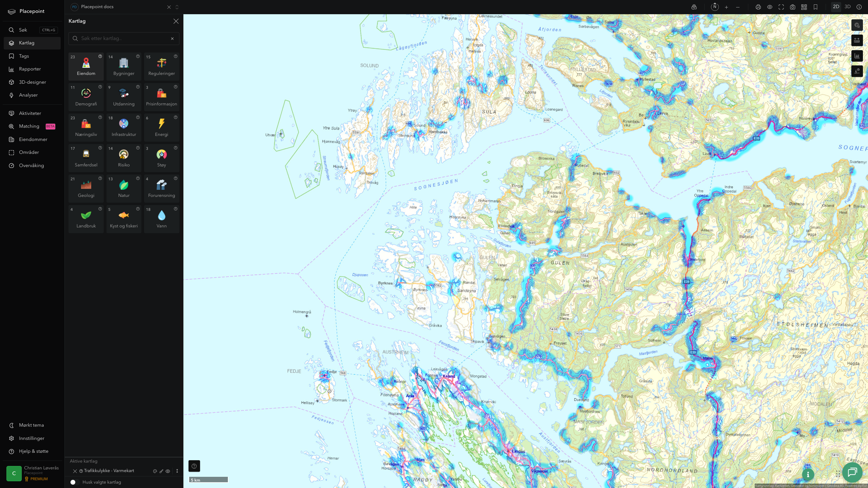This screenshot has height=488, width=868.
Task: Open the Næringsliv layer category
Action: click(x=86, y=127)
